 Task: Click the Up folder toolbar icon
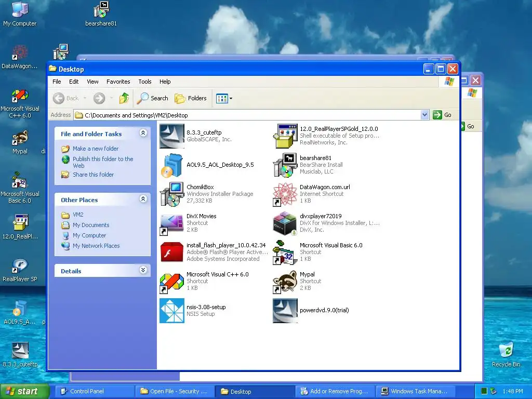tap(124, 98)
